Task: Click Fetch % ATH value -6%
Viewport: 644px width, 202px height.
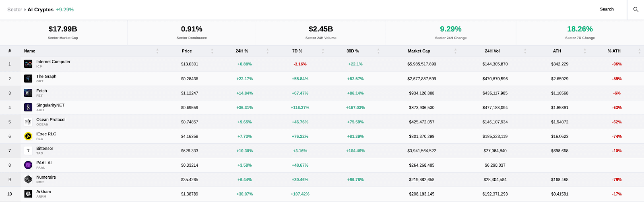Action: point(617,93)
